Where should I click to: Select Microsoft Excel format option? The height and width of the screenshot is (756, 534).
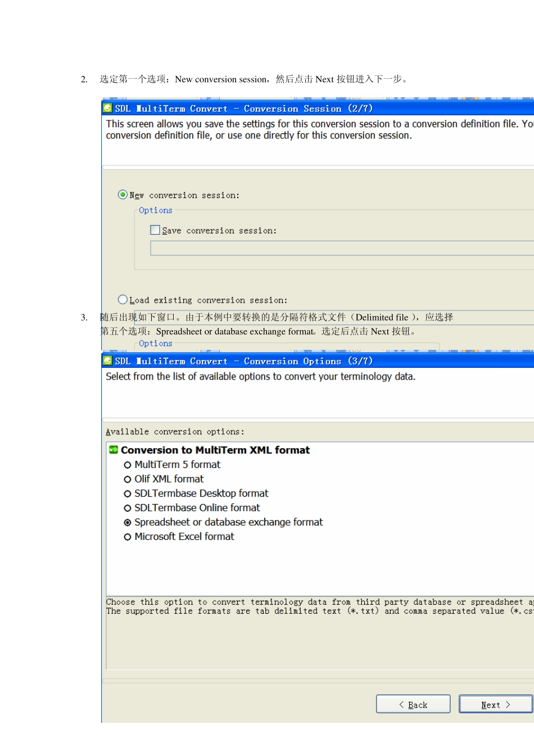click(127, 537)
